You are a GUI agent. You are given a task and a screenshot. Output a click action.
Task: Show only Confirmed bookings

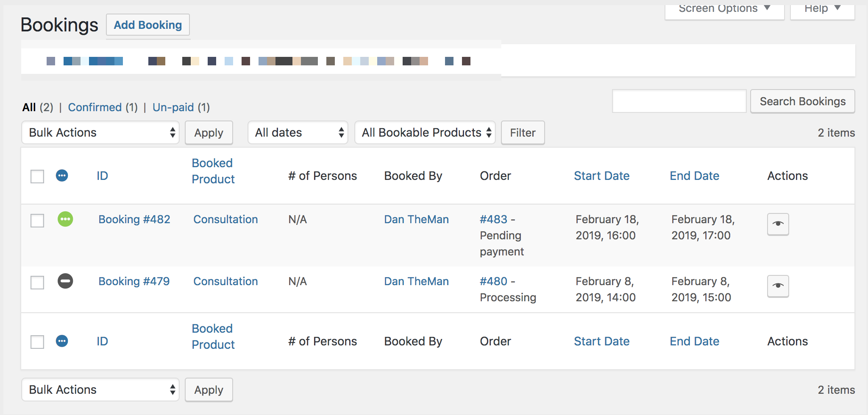tap(95, 107)
